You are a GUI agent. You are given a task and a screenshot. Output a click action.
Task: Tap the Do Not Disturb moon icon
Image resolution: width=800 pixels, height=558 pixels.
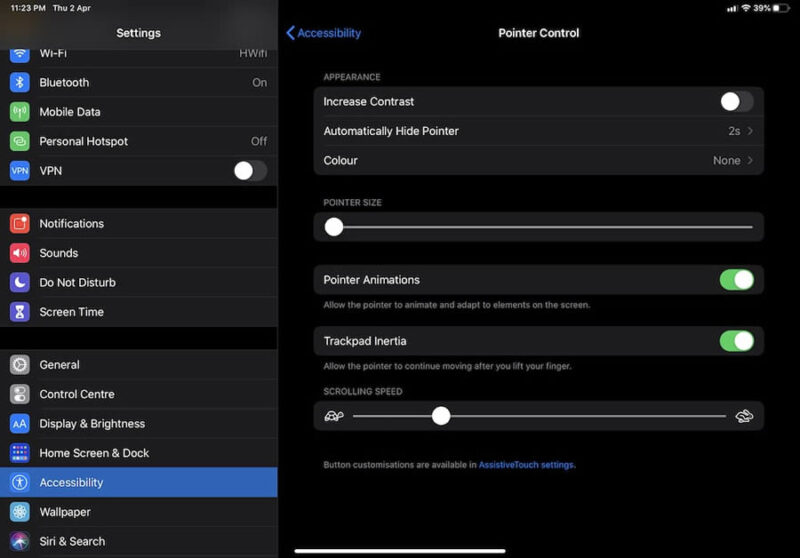coord(20,283)
